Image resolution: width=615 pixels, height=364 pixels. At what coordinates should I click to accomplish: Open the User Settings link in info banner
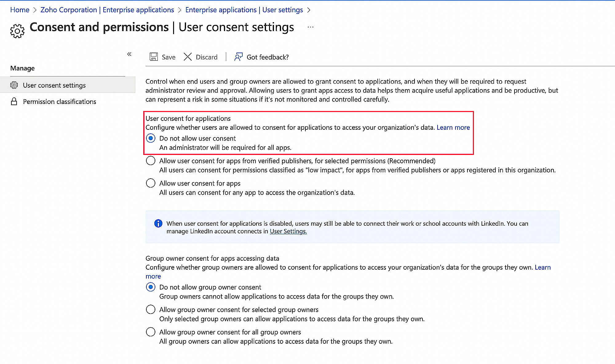[x=288, y=231]
